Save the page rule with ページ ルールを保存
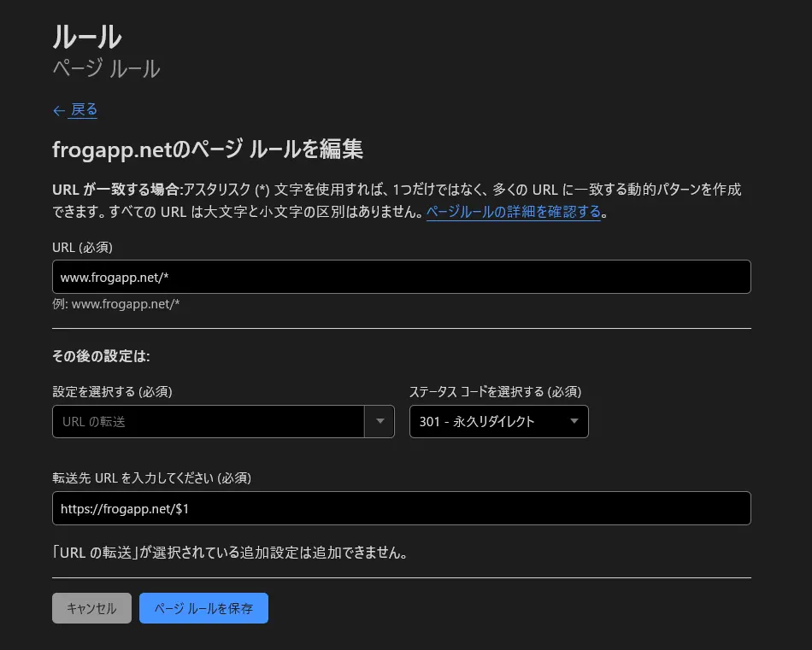The image size is (812, 650). (x=203, y=608)
